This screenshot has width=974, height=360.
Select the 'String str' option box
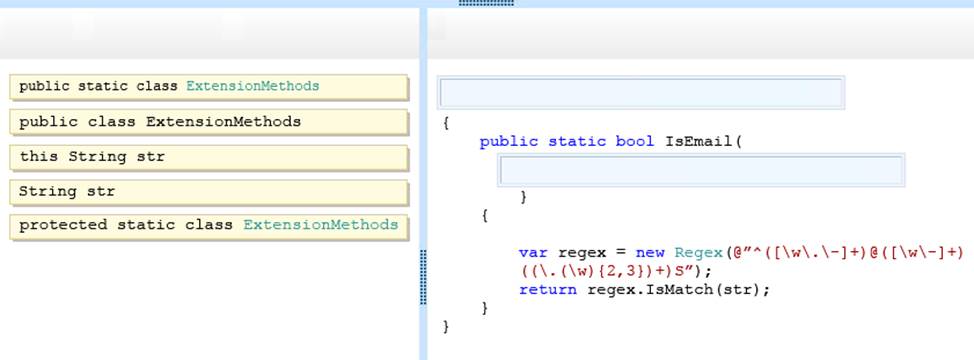click(209, 192)
